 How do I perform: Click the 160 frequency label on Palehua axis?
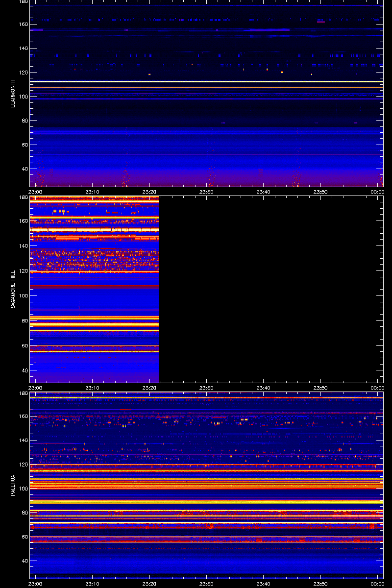pyautogui.click(x=24, y=416)
